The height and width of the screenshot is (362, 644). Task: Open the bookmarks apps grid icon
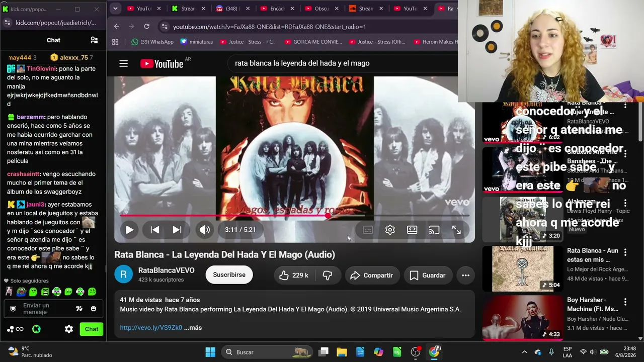(x=115, y=42)
